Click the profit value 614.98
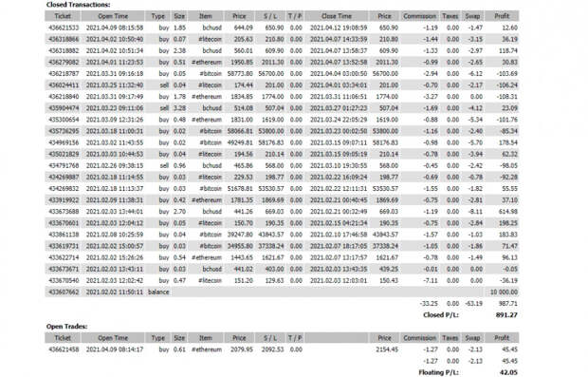Viewport: 588px width, 377px height. (508, 212)
